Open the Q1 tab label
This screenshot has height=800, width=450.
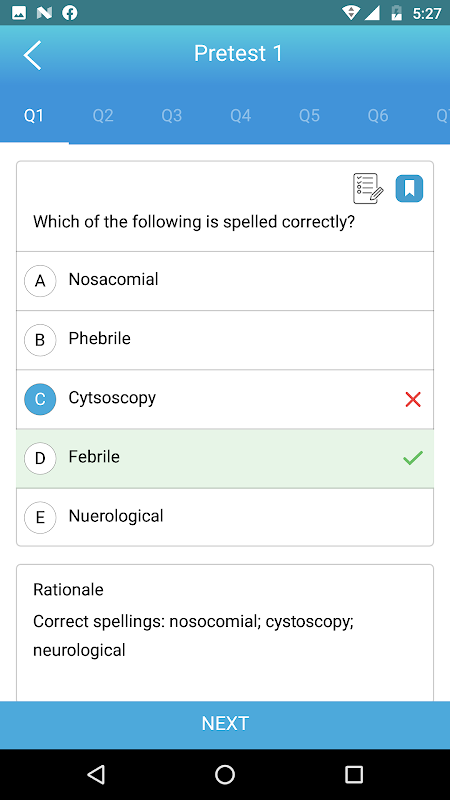click(x=34, y=116)
